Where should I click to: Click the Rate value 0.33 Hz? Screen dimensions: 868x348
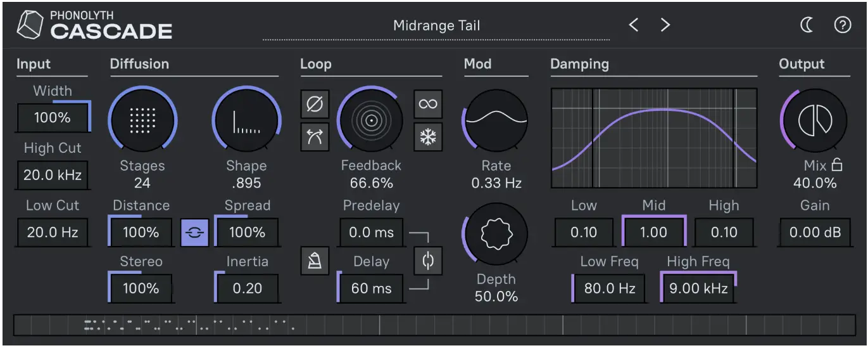point(496,183)
